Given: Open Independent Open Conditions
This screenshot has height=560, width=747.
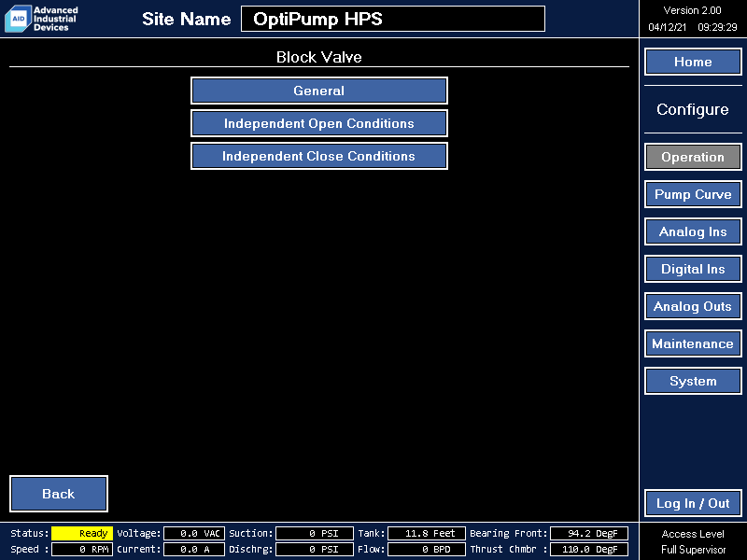Looking at the screenshot, I should point(319,123).
